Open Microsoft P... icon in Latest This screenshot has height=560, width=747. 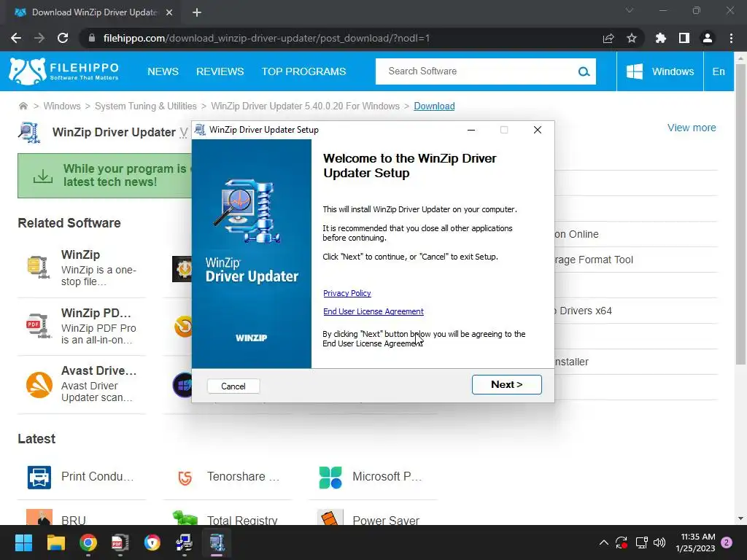click(330, 477)
